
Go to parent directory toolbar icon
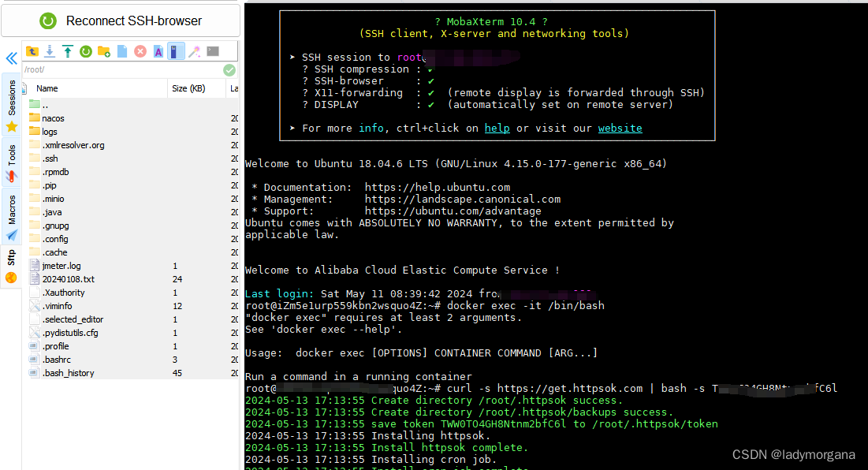point(32,51)
